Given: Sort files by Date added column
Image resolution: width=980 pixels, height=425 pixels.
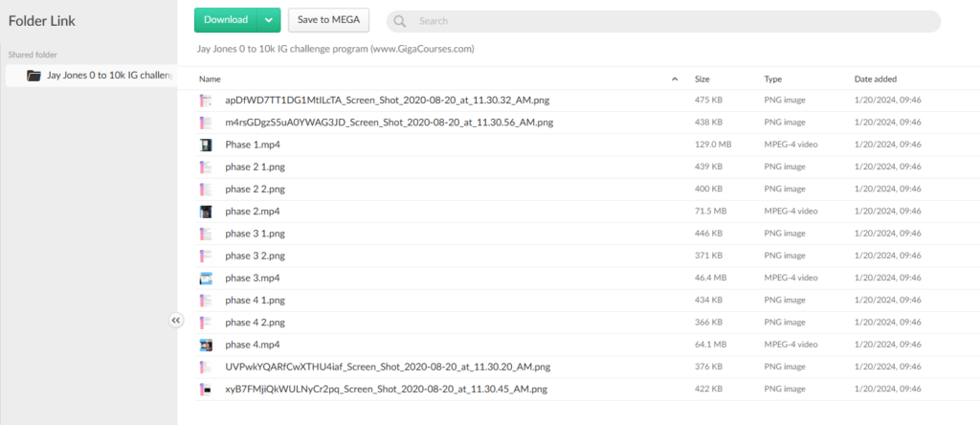Looking at the screenshot, I should tap(875, 79).
